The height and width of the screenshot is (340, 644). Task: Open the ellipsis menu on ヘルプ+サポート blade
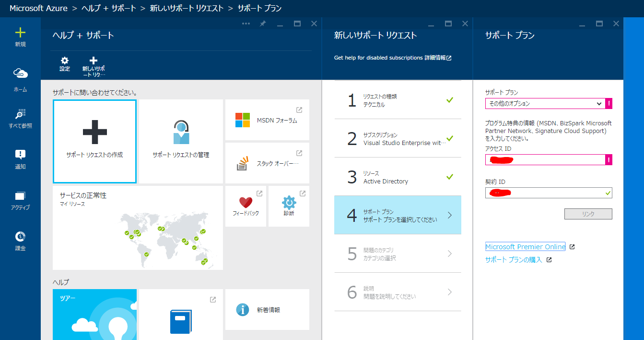tap(246, 24)
